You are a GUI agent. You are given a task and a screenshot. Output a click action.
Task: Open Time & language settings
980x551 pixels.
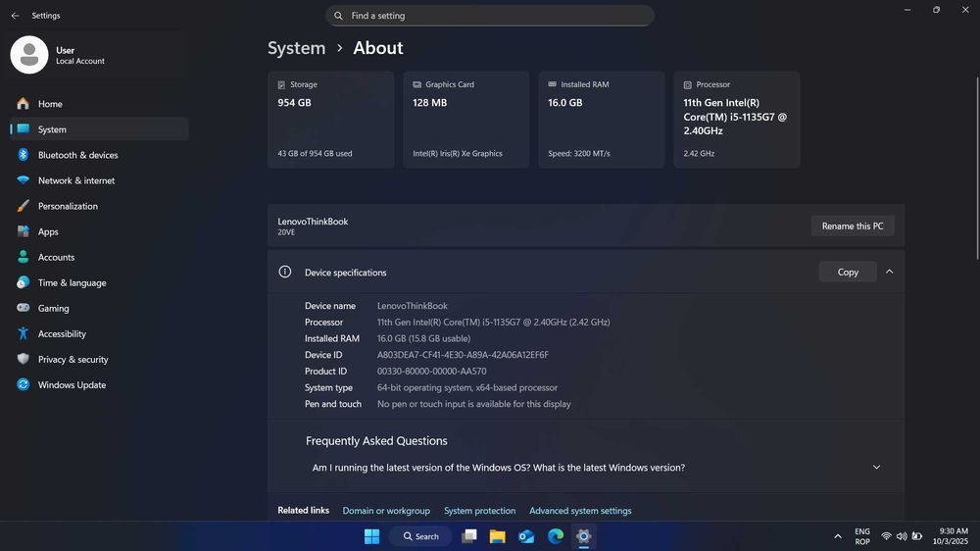tap(99, 282)
